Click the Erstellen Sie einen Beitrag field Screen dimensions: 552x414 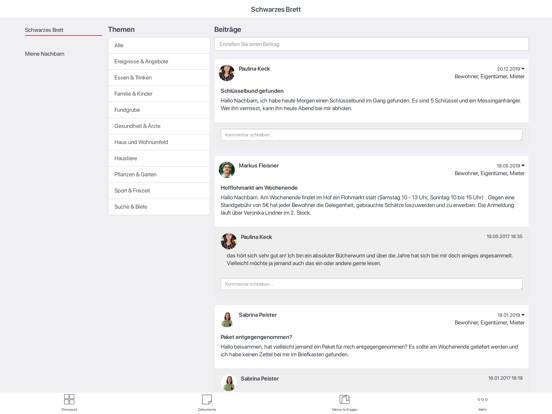(x=371, y=44)
